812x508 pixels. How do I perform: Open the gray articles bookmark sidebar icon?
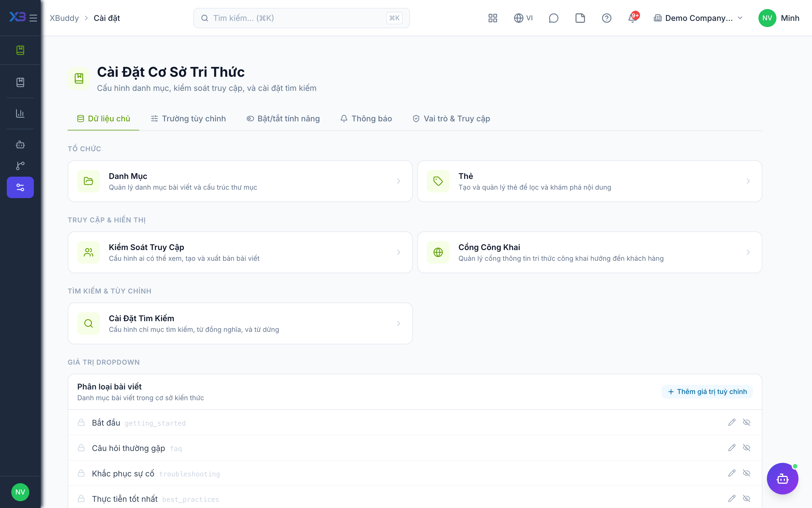coord(20,82)
